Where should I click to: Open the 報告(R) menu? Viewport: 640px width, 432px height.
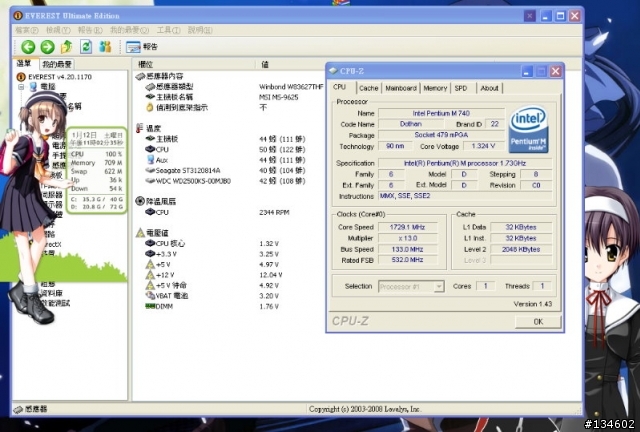click(x=90, y=30)
